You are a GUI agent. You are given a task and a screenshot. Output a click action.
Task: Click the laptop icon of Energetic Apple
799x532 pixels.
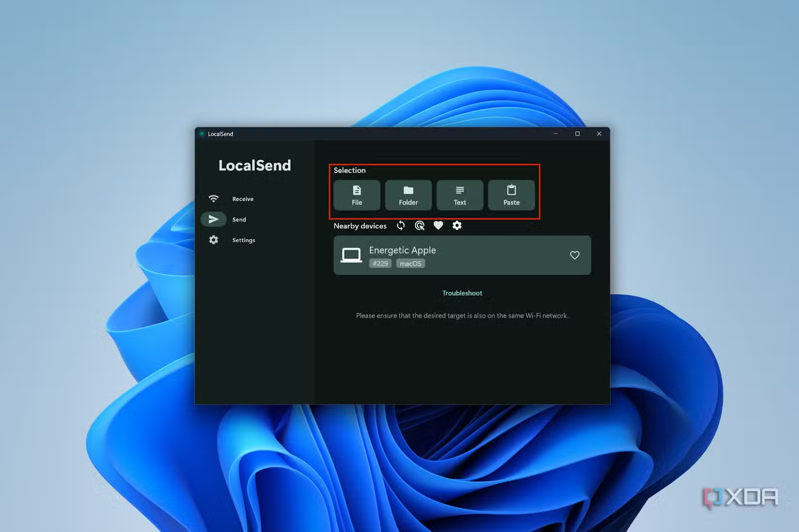[x=351, y=255]
